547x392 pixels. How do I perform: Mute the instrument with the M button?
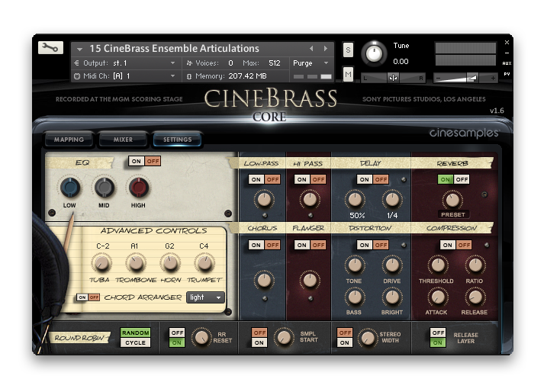(x=348, y=74)
